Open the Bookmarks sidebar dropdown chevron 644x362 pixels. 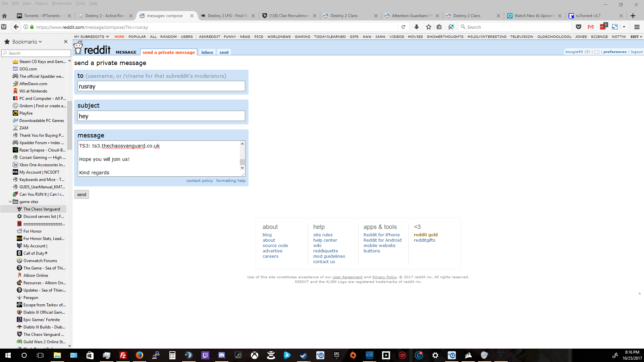click(x=40, y=42)
